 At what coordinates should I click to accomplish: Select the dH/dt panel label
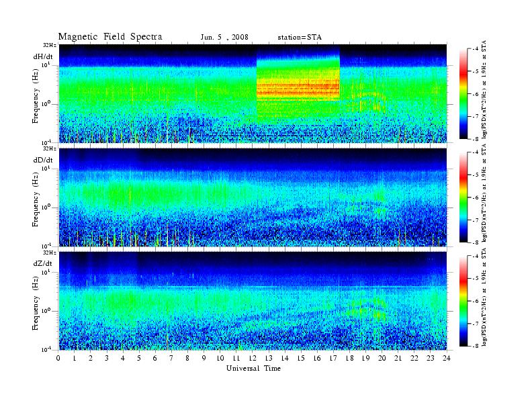(x=43, y=56)
